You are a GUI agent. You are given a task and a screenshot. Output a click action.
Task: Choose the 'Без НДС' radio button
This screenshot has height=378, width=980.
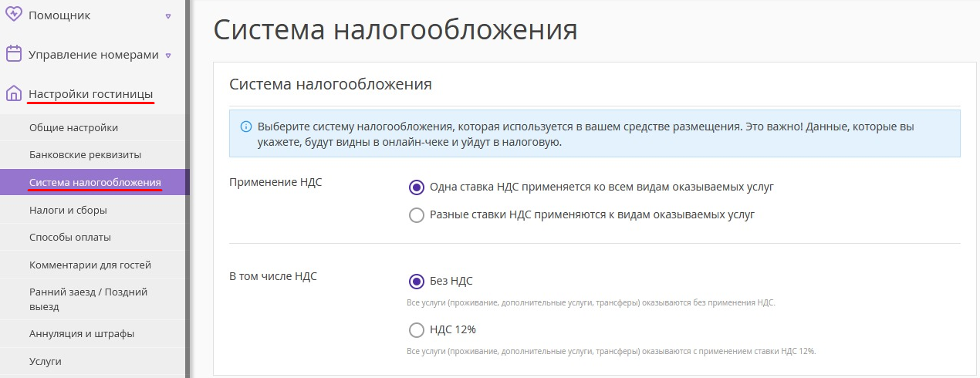[x=417, y=281]
